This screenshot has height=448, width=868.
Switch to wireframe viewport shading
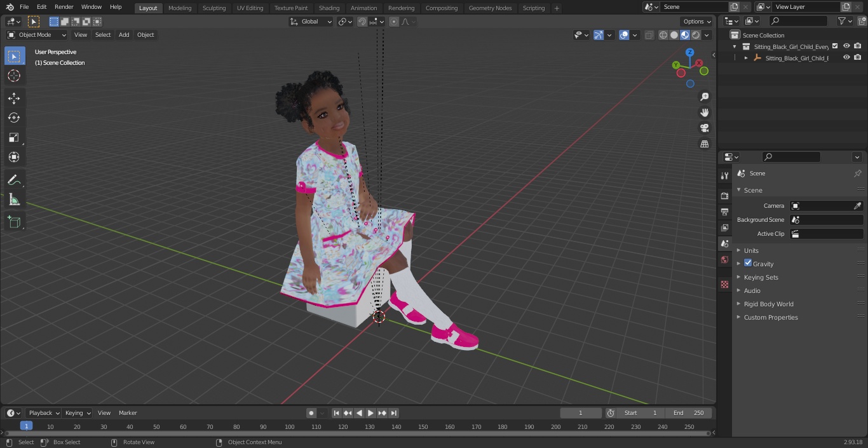pos(663,35)
